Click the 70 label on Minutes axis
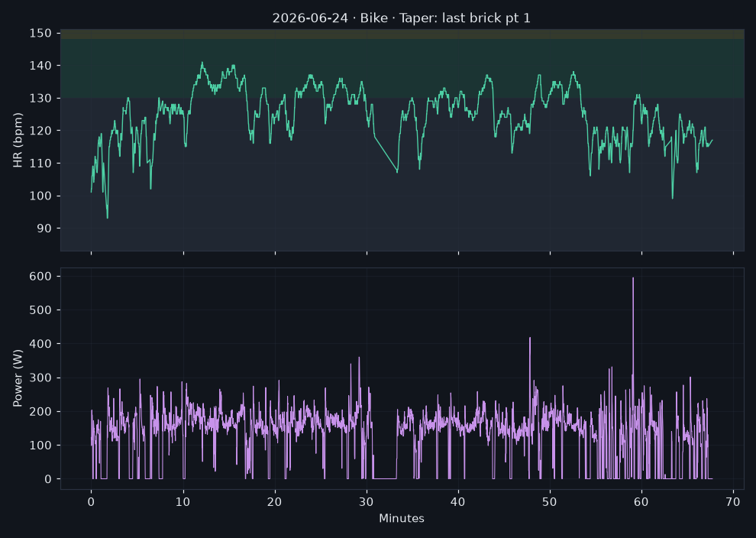 click(733, 502)
